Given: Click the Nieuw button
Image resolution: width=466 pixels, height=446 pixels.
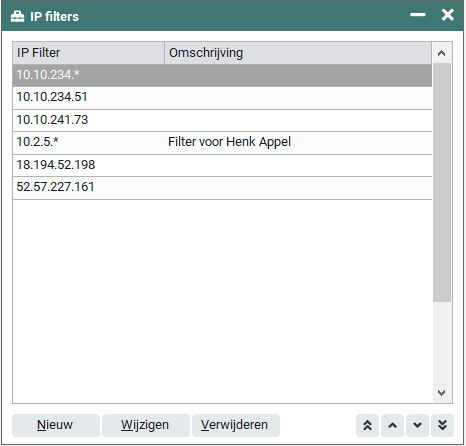Looking at the screenshot, I should coord(56,425).
